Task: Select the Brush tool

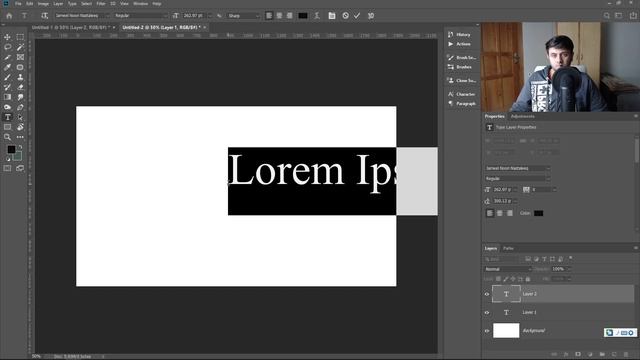Action: coord(7,77)
